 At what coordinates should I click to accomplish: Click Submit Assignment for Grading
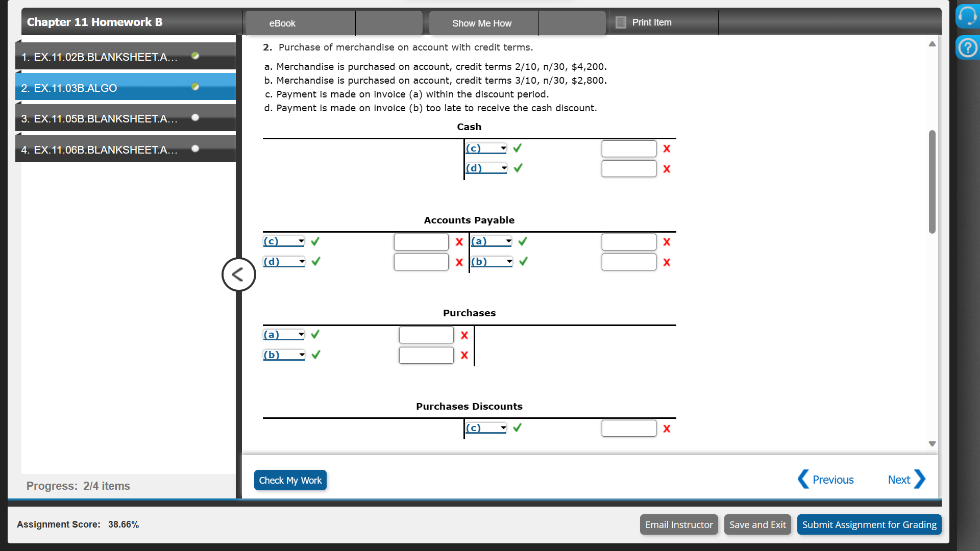[869, 524]
